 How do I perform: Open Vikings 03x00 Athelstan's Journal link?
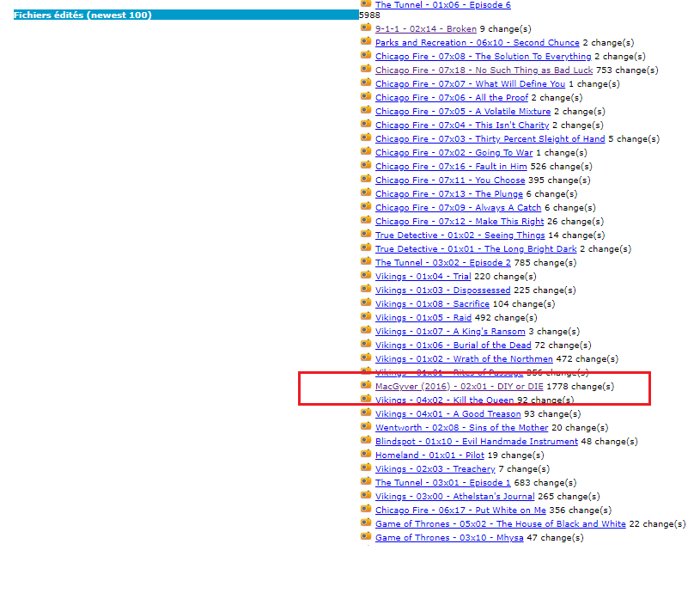click(454, 497)
